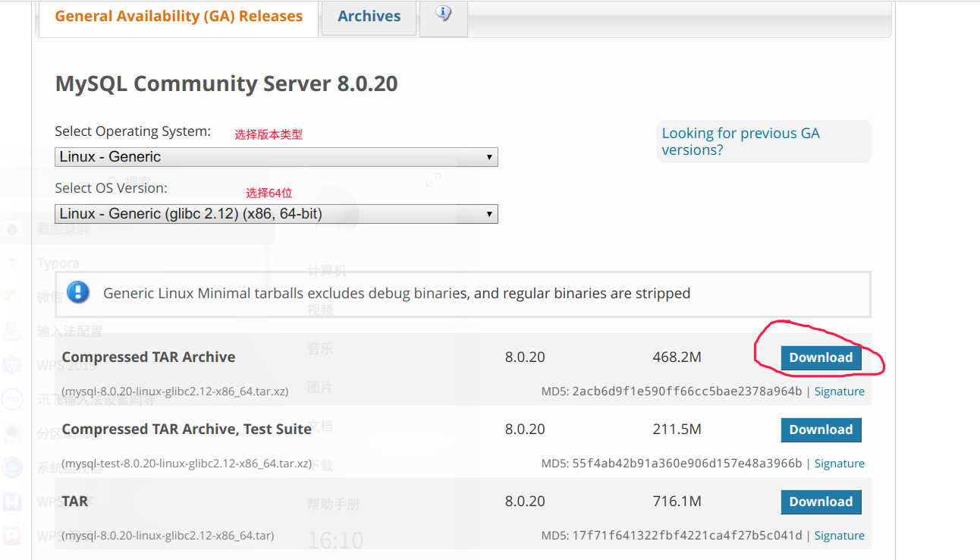Open WPS Presentation (P) from the dock
Screen dimensions: 980x560
11,535
